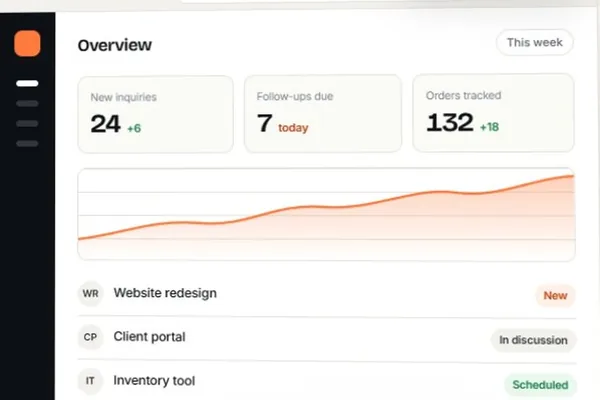The width and height of the screenshot is (600, 400).
Task: Click the 132 orders number
Action: click(450, 122)
